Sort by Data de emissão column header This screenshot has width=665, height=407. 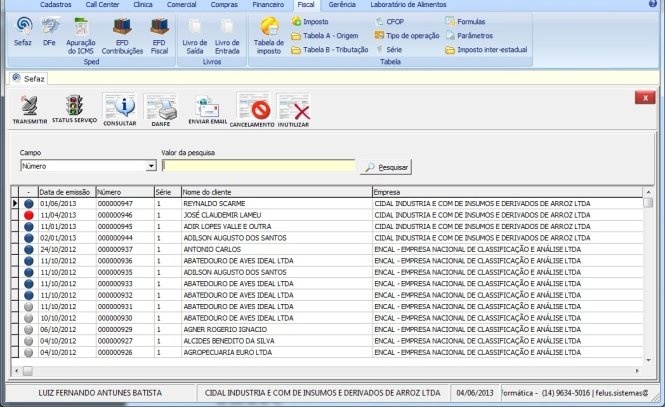[67, 192]
